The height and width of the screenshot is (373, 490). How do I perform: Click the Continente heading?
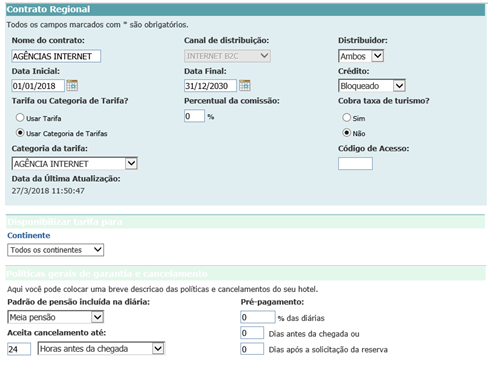tap(29, 235)
